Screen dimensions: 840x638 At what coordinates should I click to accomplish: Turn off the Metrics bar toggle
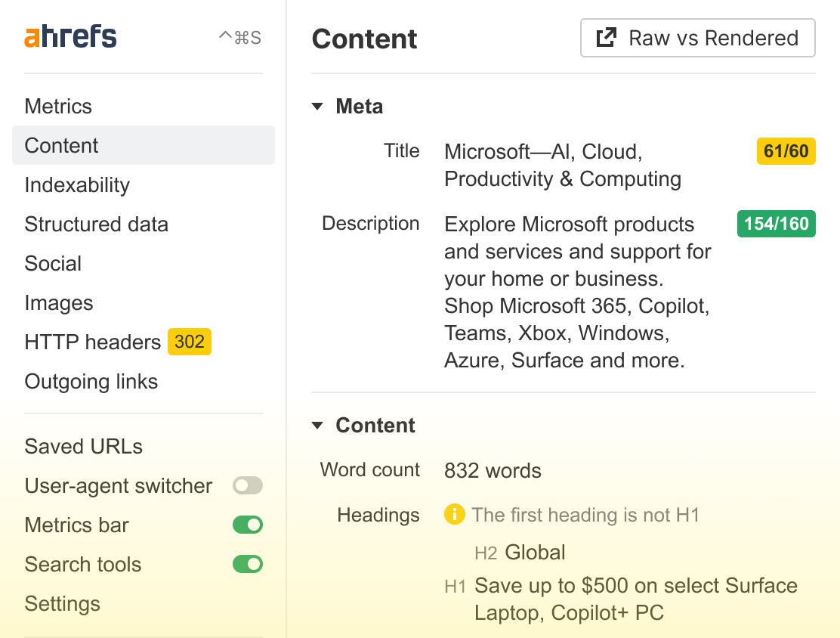(248, 525)
